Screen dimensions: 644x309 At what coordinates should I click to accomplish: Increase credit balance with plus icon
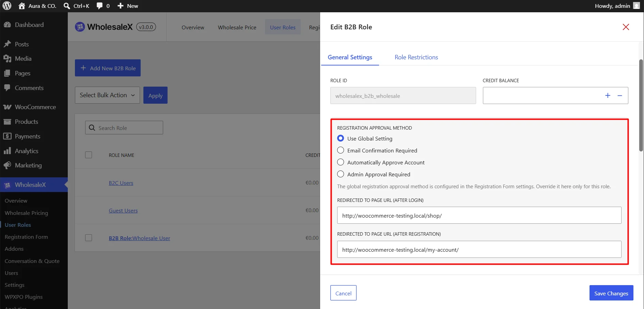[x=608, y=95]
